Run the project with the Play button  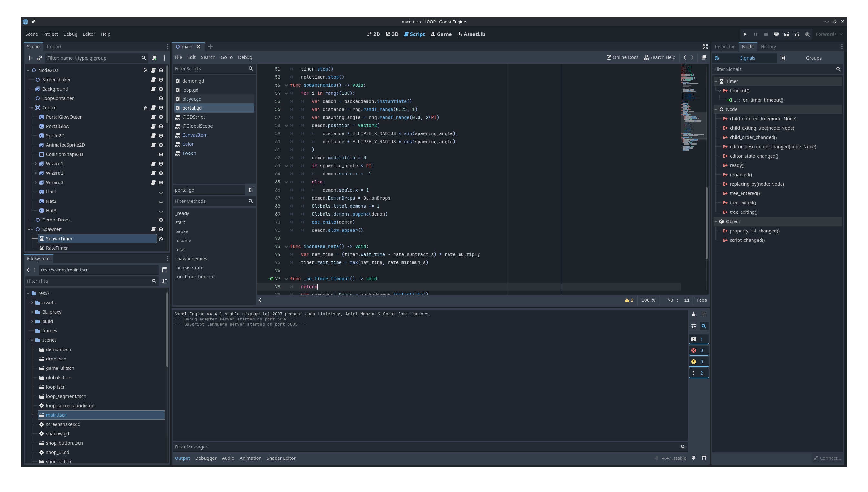745,34
